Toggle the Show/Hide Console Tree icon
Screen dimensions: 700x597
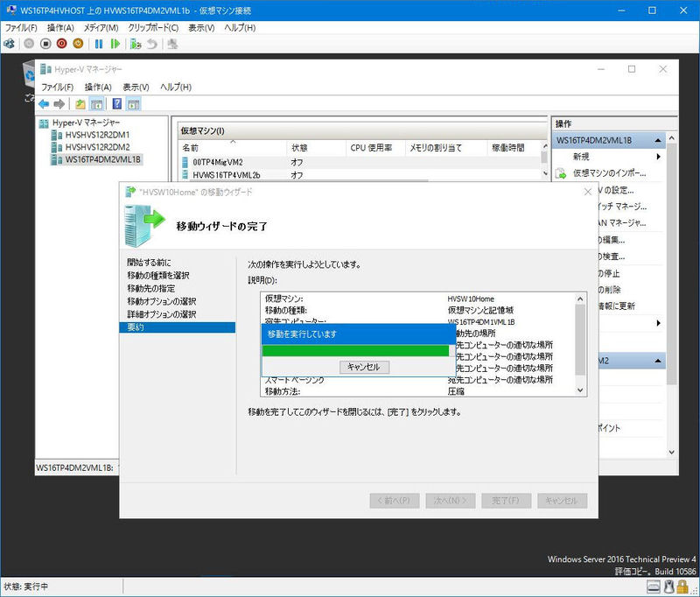[x=96, y=104]
